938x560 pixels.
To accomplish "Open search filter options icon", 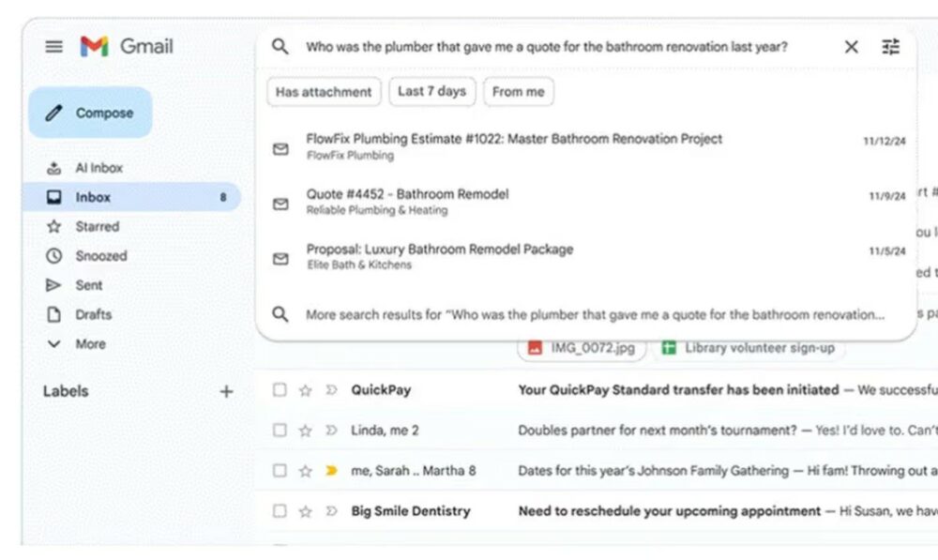I will 891,47.
